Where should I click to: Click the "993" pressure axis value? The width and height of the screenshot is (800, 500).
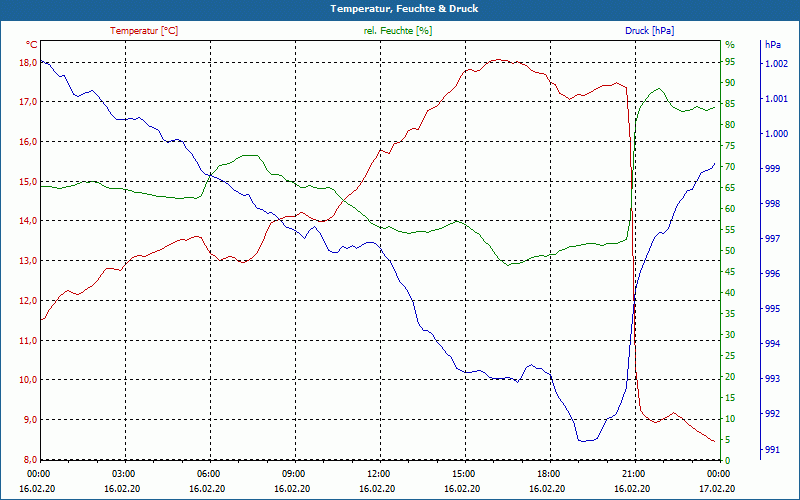[x=772, y=379]
